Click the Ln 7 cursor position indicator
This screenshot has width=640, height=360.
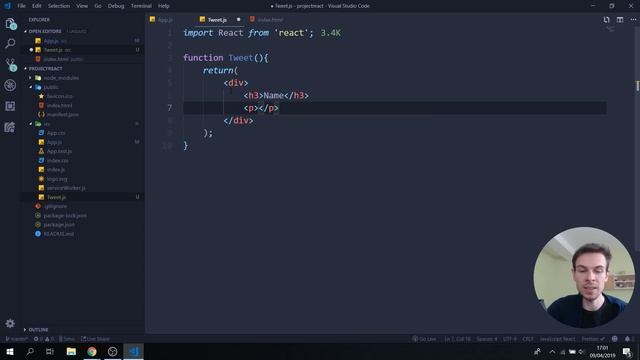tap(457, 339)
